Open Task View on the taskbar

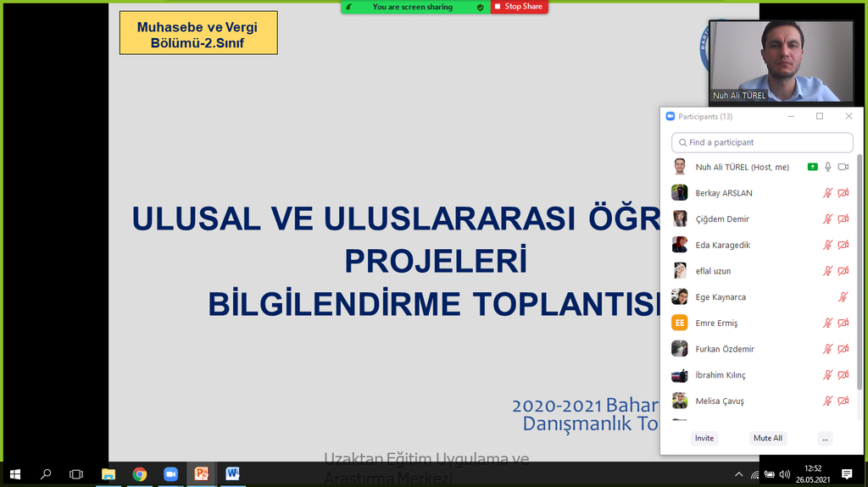pos(76,474)
